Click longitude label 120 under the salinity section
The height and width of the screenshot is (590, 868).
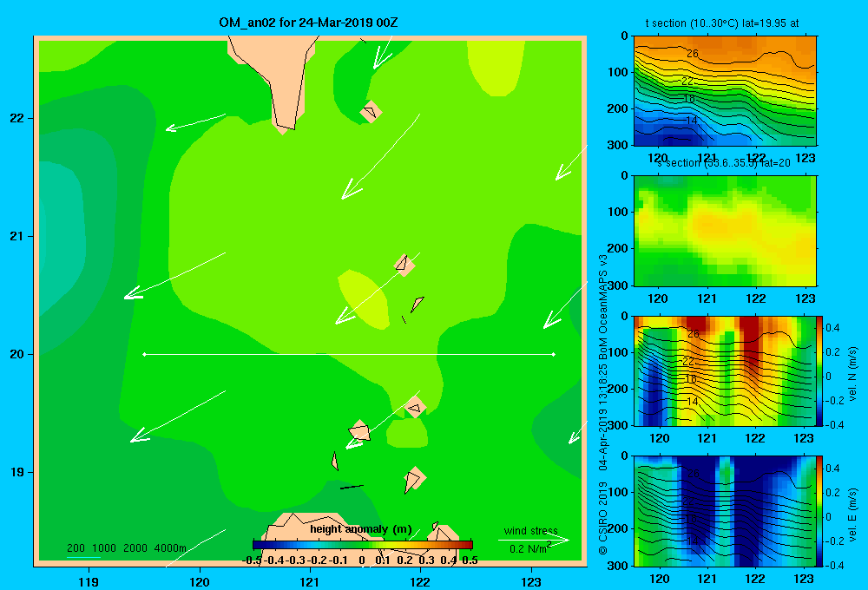(x=658, y=298)
